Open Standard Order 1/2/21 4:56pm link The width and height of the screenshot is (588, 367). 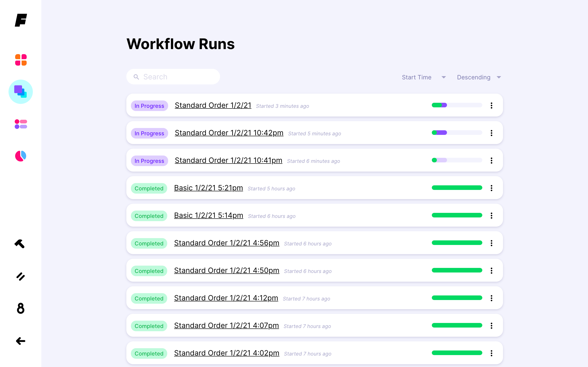(226, 243)
